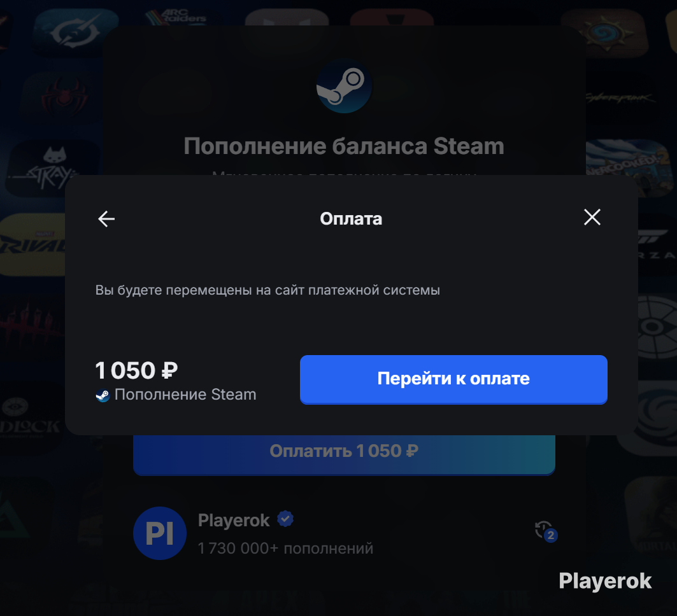Open the Playerok PI avatar
This screenshot has width=677, height=616.
(160, 533)
